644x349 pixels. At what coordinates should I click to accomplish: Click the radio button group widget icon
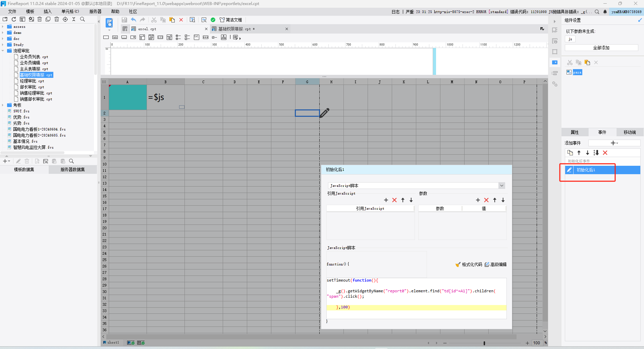pyautogui.click(x=178, y=37)
